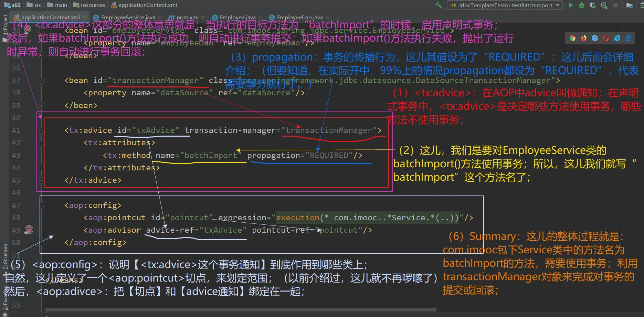644x317 pixels.
Task: Click the transaction-manager attribute on line 41
Action: click(230, 130)
